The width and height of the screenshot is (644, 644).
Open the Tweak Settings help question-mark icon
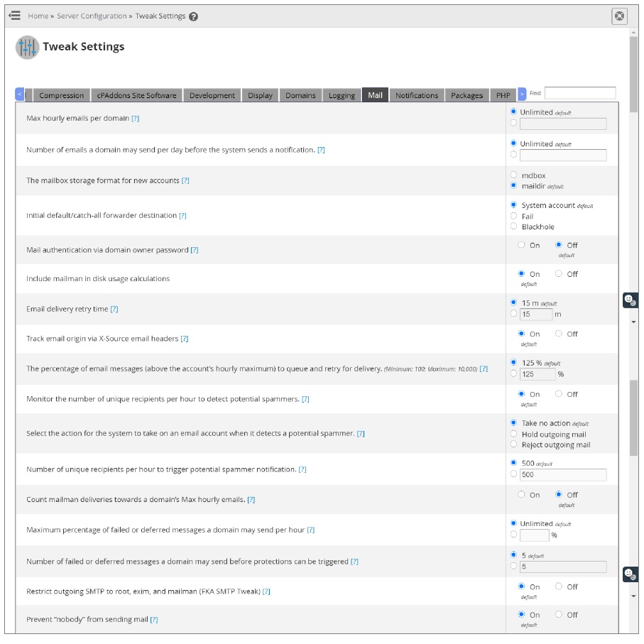(193, 16)
